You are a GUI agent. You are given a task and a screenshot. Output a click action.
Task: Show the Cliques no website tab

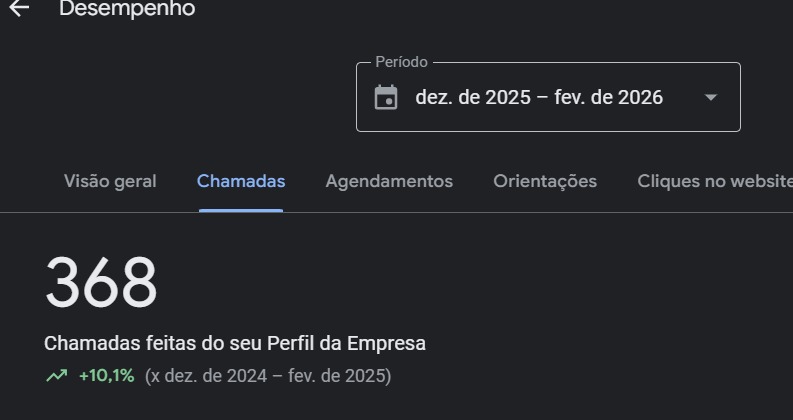click(x=714, y=181)
